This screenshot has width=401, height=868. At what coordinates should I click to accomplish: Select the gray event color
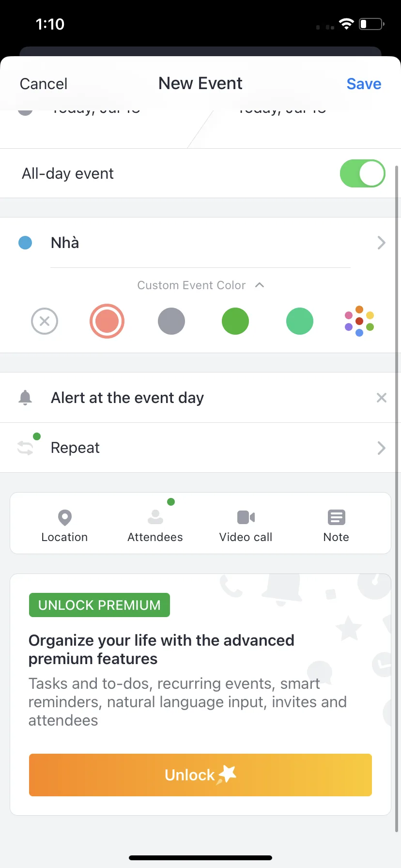171,321
